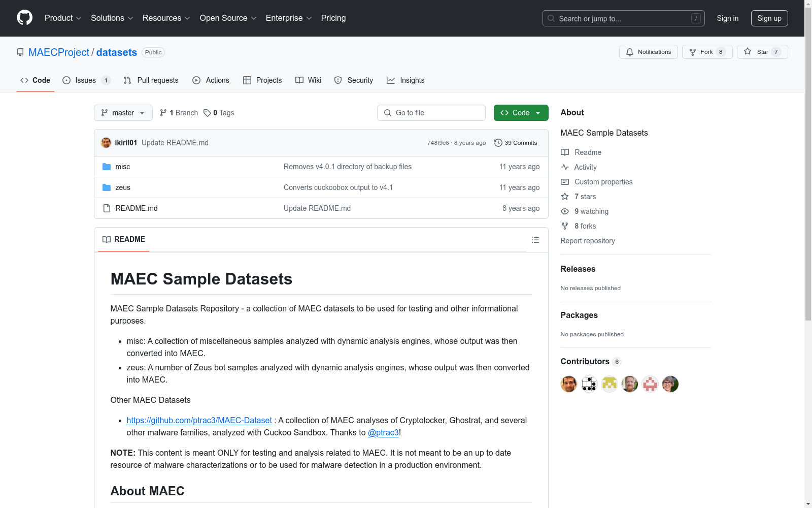The height and width of the screenshot is (508, 812).
Task: Click the first contributor avatar
Action: click(x=569, y=384)
